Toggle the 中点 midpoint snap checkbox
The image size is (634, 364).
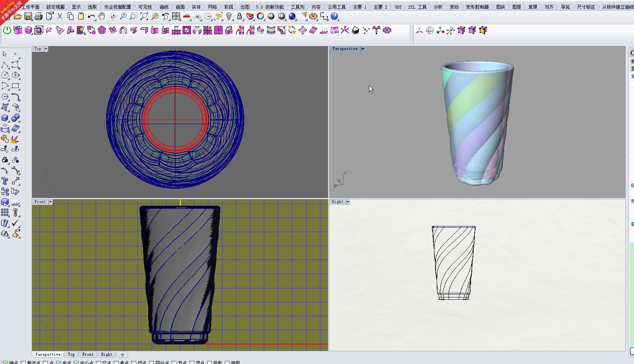tap(59, 362)
